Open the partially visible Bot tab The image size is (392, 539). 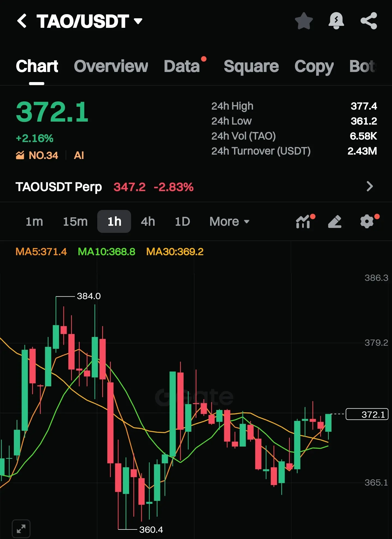click(363, 66)
